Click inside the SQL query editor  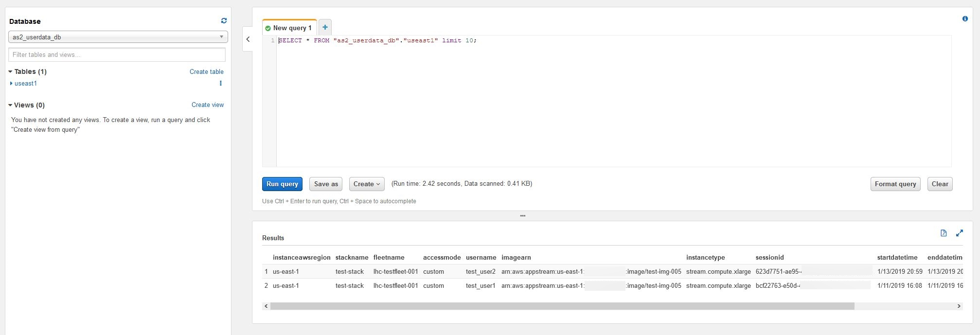pyautogui.click(x=614, y=101)
